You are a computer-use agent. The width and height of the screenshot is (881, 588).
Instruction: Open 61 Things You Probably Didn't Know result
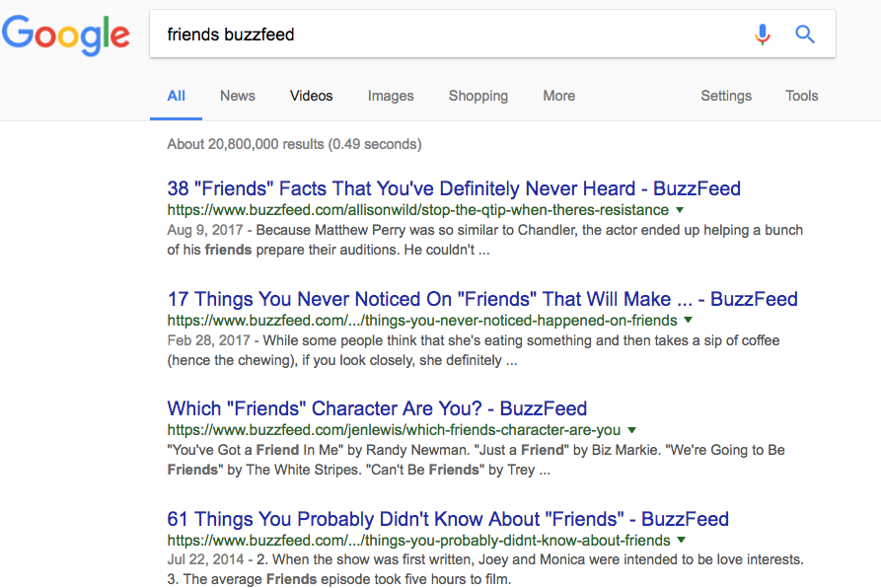(x=448, y=519)
